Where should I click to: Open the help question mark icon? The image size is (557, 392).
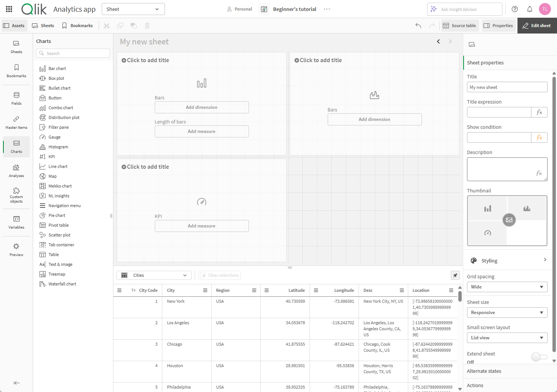tap(515, 9)
